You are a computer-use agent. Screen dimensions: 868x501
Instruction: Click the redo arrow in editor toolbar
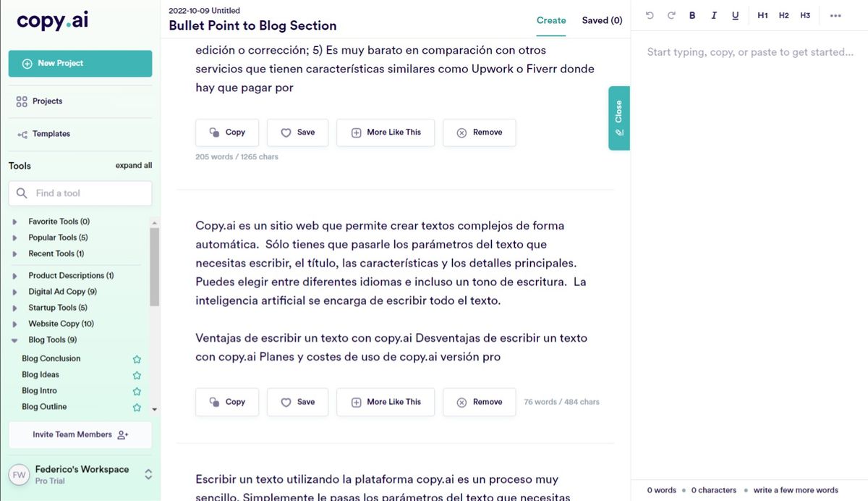tap(671, 15)
